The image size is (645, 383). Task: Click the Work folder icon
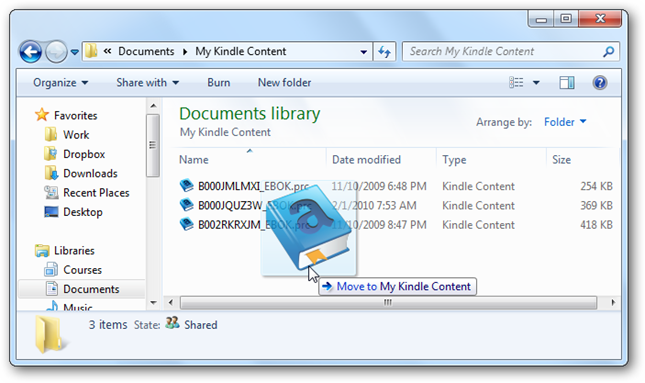pyautogui.click(x=51, y=135)
